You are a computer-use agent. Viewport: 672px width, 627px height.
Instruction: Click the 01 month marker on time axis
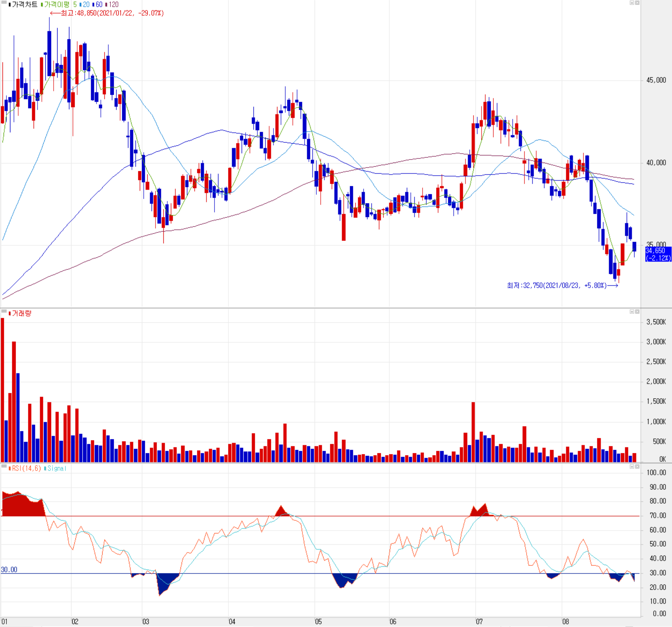pyautogui.click(x=4, y=622)
